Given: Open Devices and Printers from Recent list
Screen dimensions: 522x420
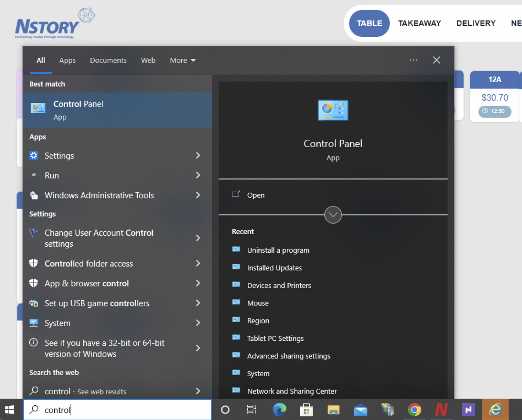Looking at the screenshot, I should [x=279, y=285].
